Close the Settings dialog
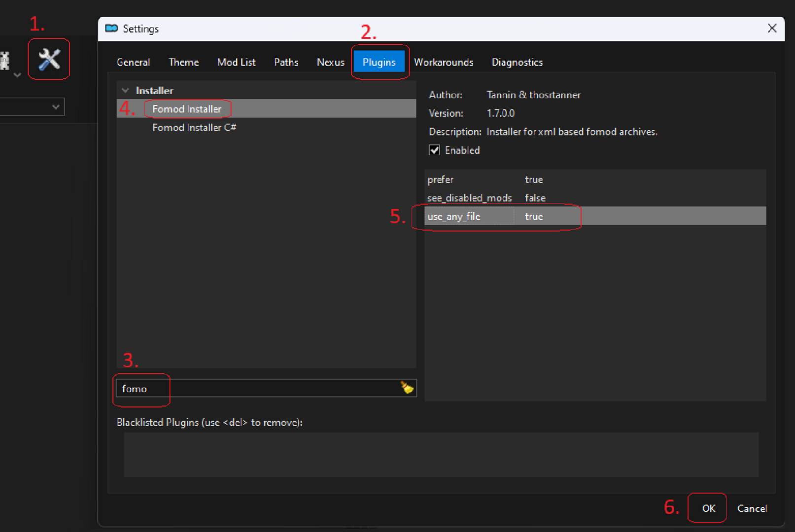Screen dimensions: 795x532 [x=772, y=29]
